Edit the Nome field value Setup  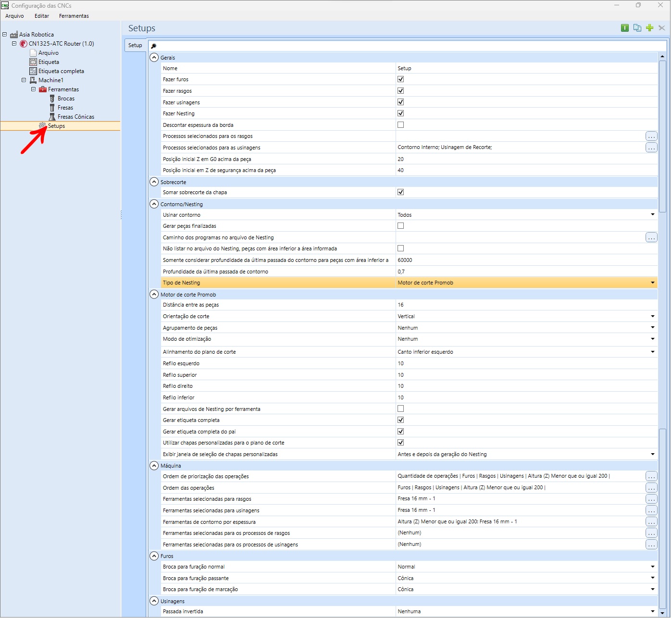(x=527, y=68)
